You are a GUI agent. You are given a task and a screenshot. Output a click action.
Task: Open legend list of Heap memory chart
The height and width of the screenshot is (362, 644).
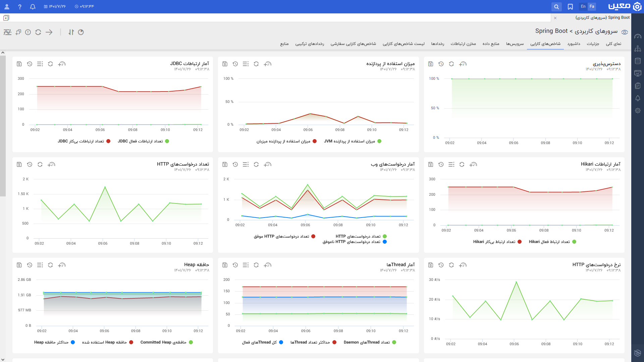[x=40, y=265]
